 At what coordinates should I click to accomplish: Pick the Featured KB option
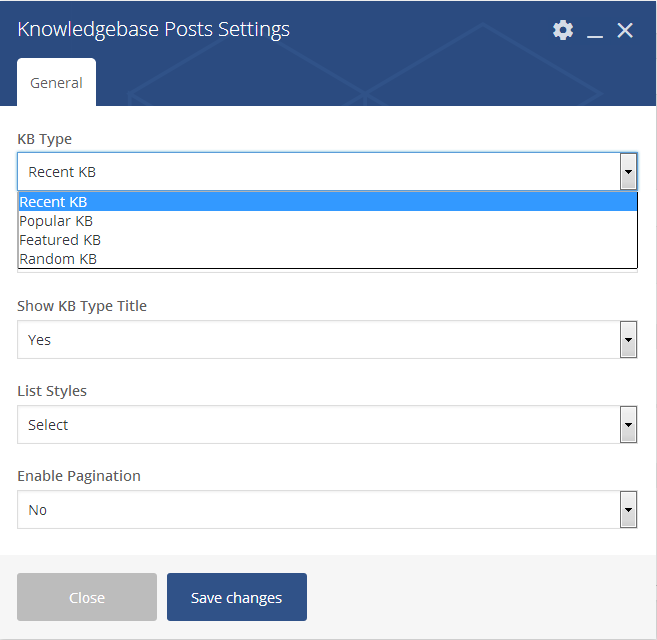click(x=328, y=240)
